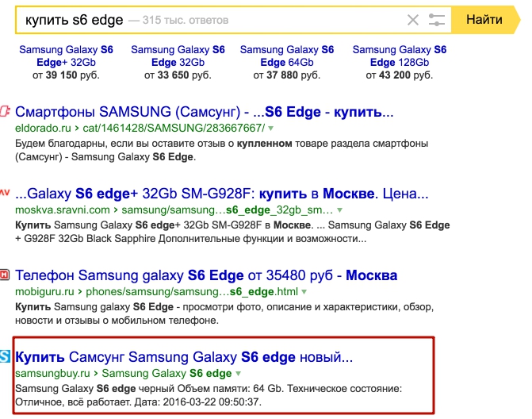Image resolution: width=532 pixels, height=419 pixels.
Task: Click the Samsungbuy site favicon
Action: pyautogui.click(x=6, y=356)
